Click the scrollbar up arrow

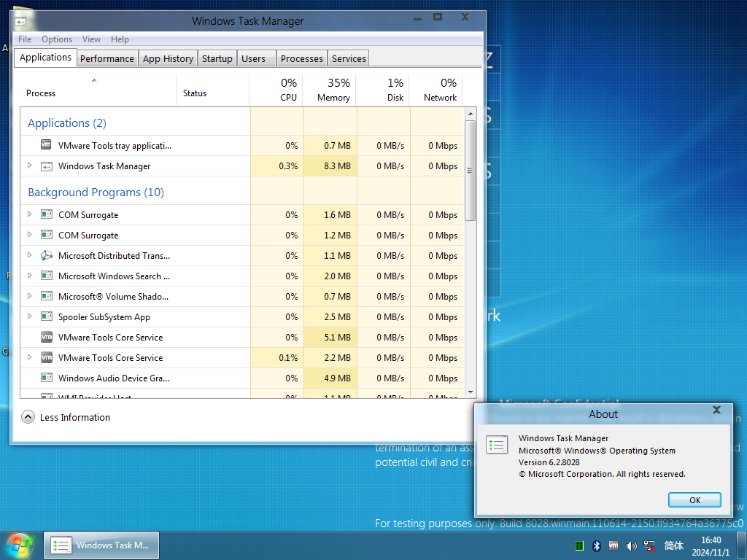click(471, 114)
